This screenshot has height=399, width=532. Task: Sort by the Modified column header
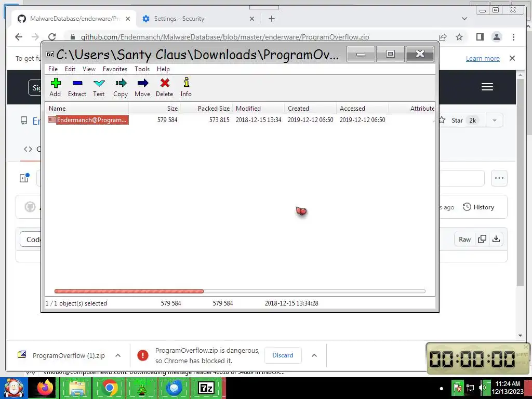point(258,109)
